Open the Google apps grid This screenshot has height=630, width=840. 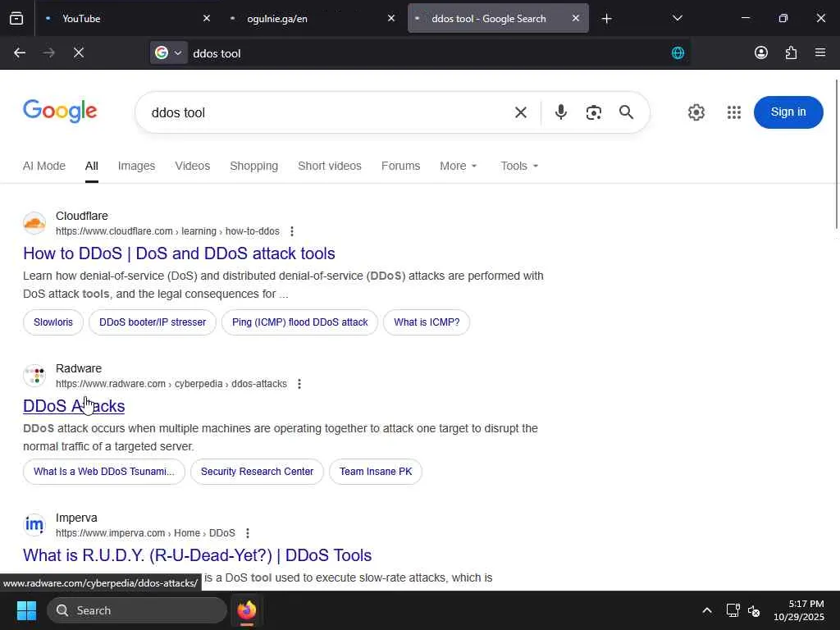[734, 112]
